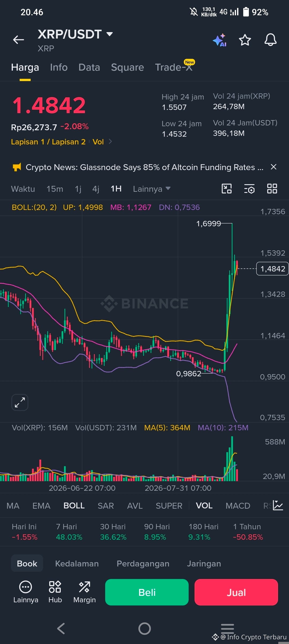Open chart settings list icon
The width and height of the screenshot is (289, 644).
click(249, 189)
